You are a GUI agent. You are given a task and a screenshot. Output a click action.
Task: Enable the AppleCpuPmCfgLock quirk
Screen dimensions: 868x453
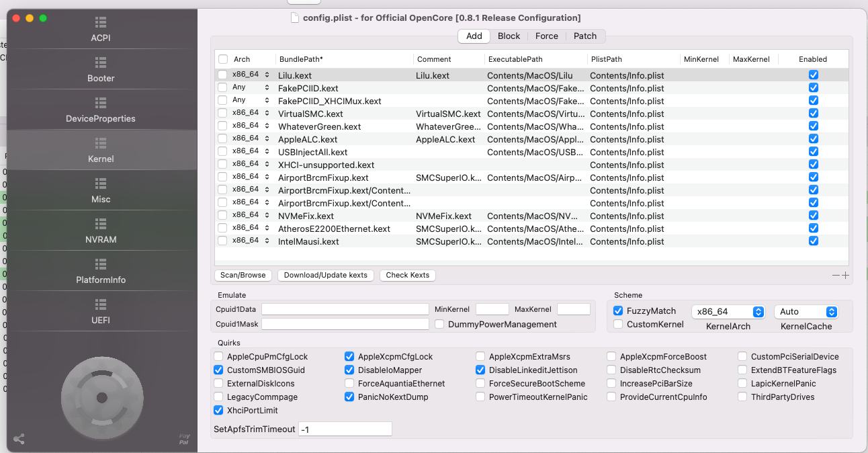coord(218,357)
